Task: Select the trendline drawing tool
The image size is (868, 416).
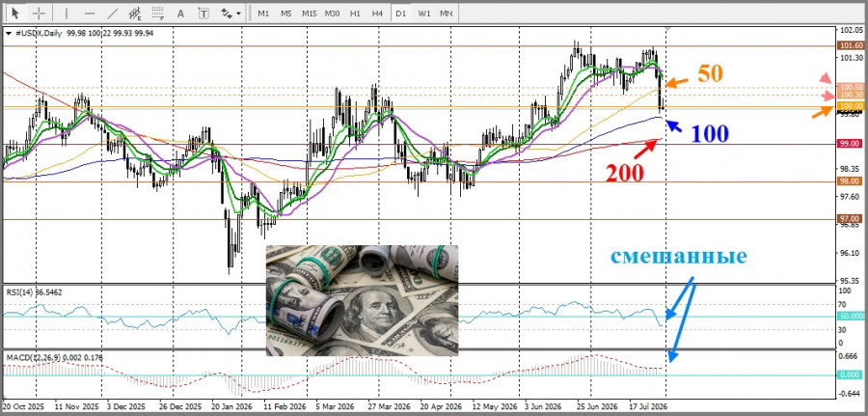Action: point(113,13)
